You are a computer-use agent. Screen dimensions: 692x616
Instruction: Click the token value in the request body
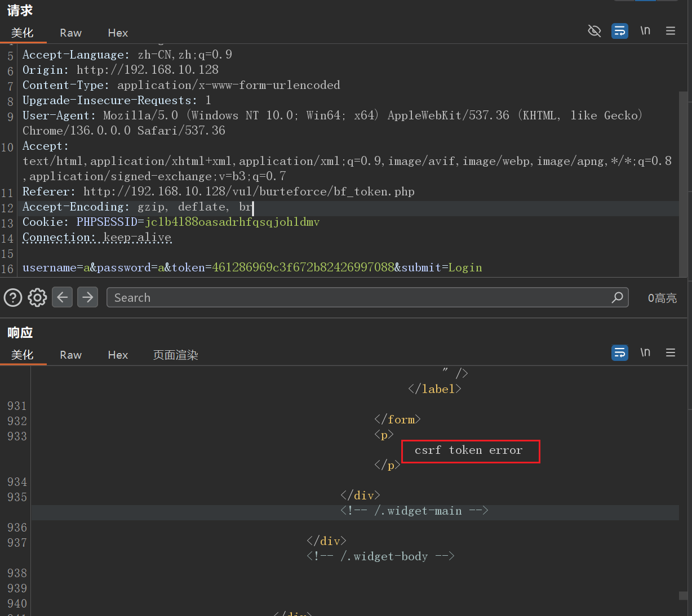click(x=303, y=268)
